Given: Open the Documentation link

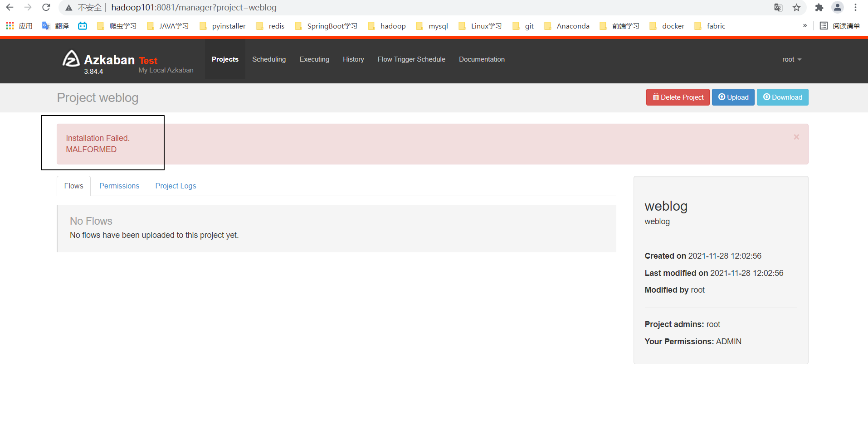Looking at the screenshot, I should coord(482,59).
